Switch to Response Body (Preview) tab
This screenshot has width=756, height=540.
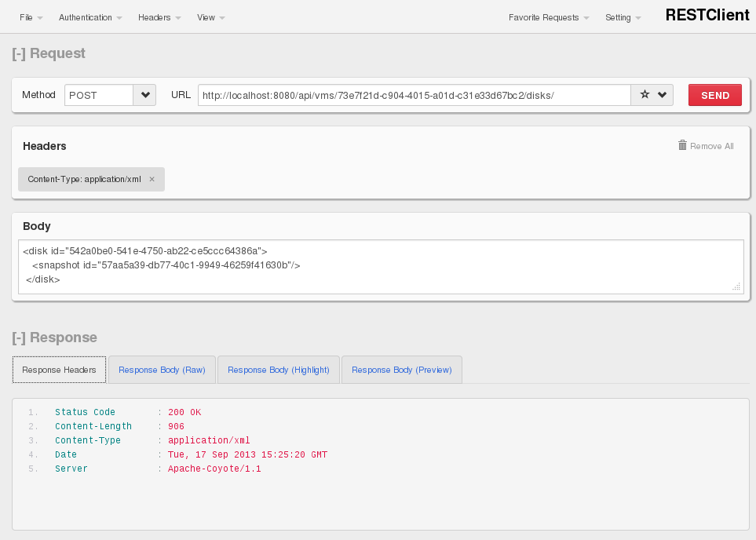point(402,370)
